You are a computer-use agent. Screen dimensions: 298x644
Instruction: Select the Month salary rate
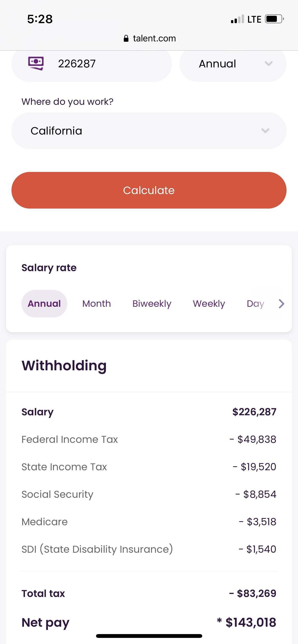96,303
